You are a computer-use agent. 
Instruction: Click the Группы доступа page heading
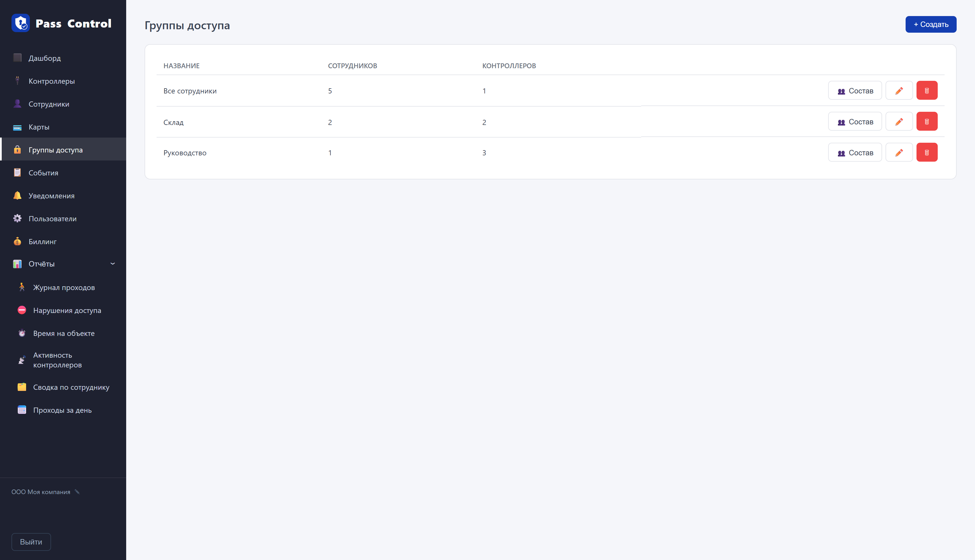tap(187, 26)
